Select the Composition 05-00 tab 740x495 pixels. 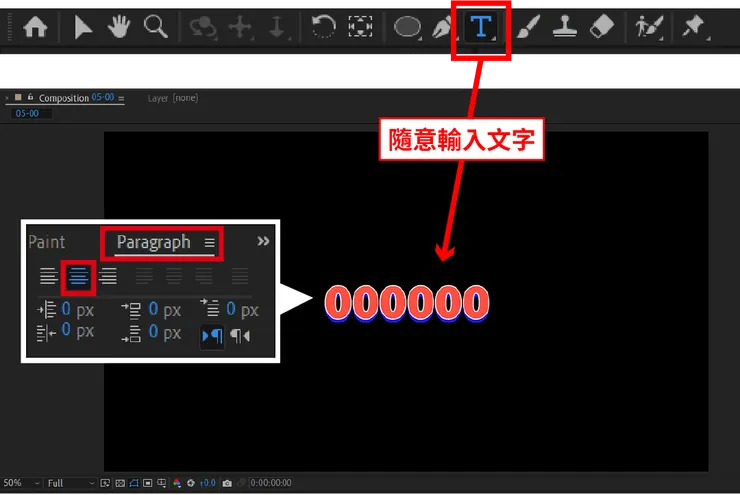(76, 98)
